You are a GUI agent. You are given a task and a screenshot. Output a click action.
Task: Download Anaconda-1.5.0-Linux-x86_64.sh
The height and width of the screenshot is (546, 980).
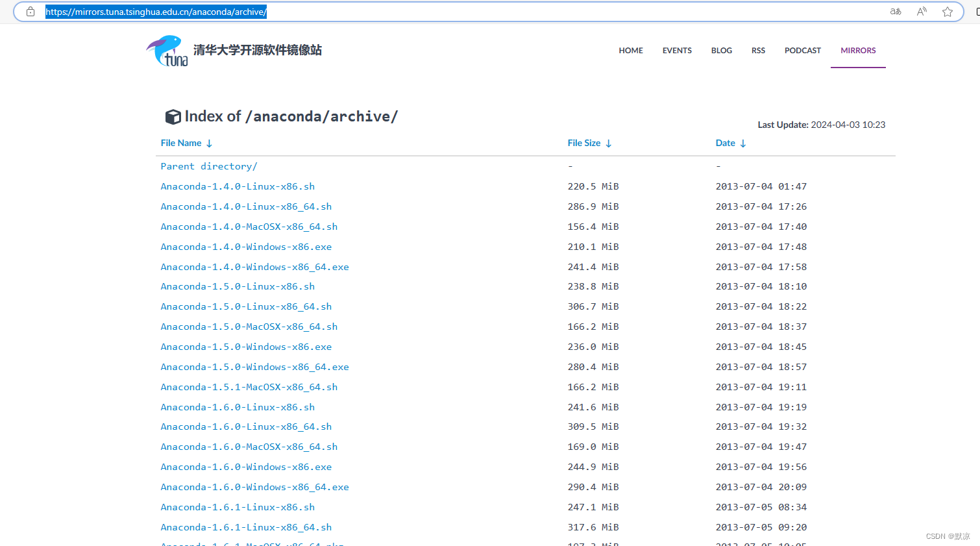(246, 307)
